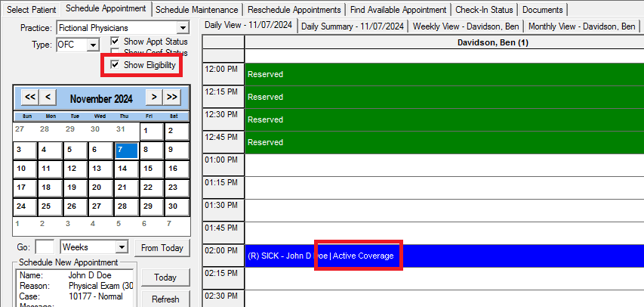Click the empty 01:00 PM slot

pyautogui.click(x=445, y=165)
